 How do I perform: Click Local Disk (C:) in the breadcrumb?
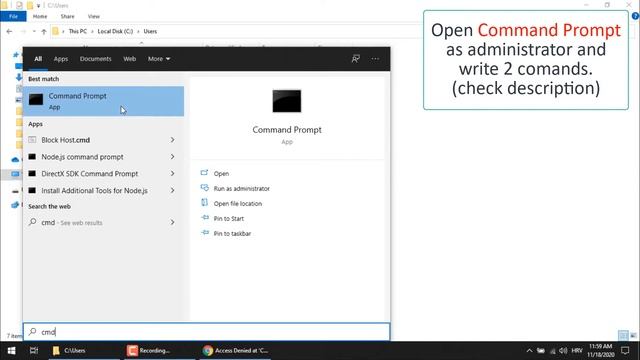(115, 31)
